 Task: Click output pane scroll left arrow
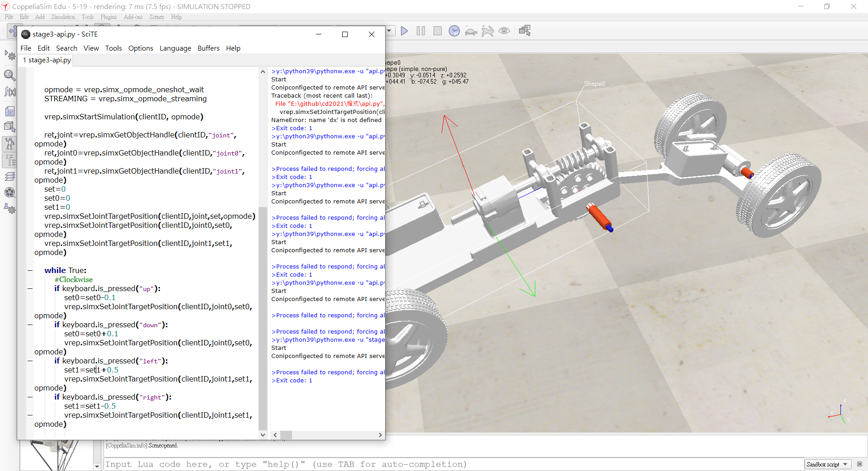[275, 435]
